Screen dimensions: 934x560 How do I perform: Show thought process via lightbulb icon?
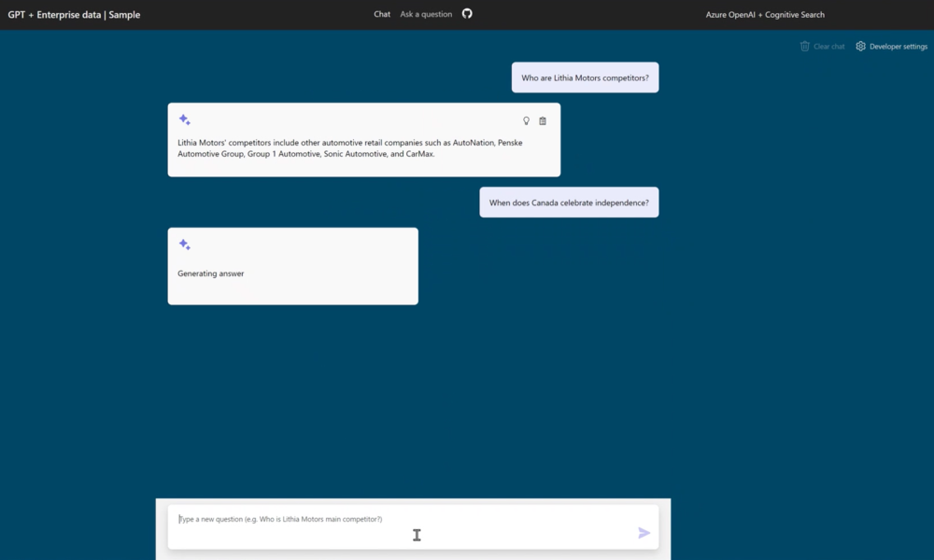526,120
